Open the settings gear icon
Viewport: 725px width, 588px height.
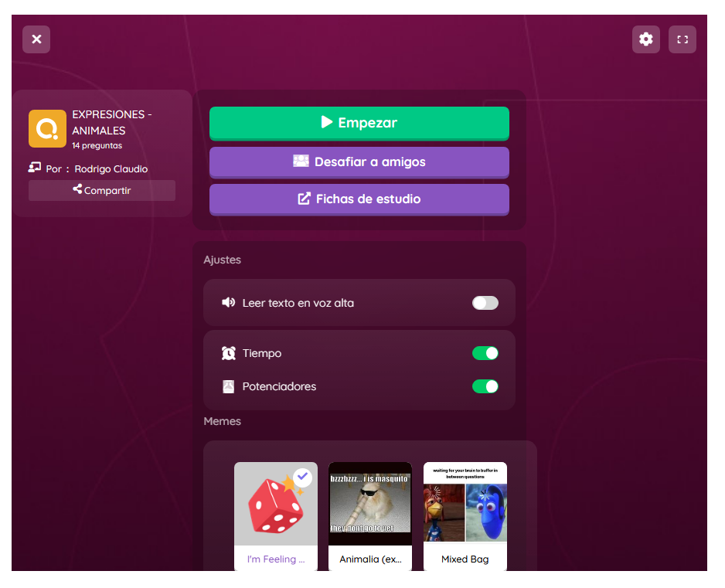(x=645, y=39)
